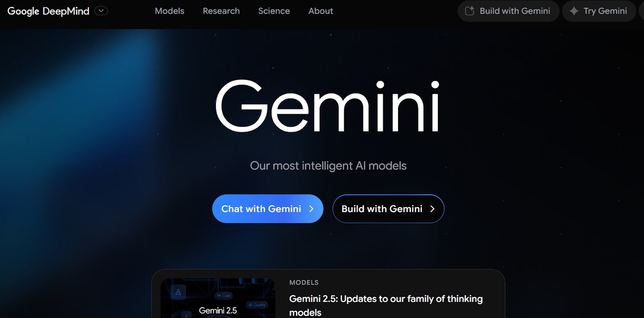Image resolution: width=644 pixels, height=318 pixels.
Task: Expand the dropdown next to Google DeepMind
Action: pyautogui.click(x=101, y=11)
